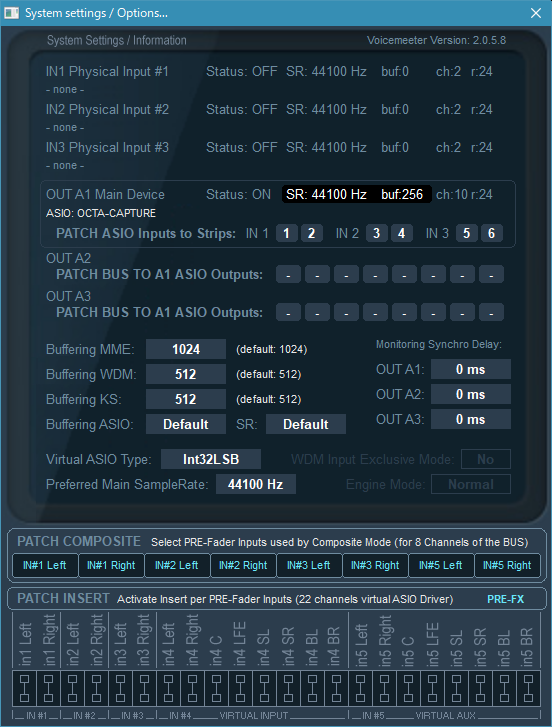Open SR Default selector
This screenshot has width=552, height=727.
(306, 424)
